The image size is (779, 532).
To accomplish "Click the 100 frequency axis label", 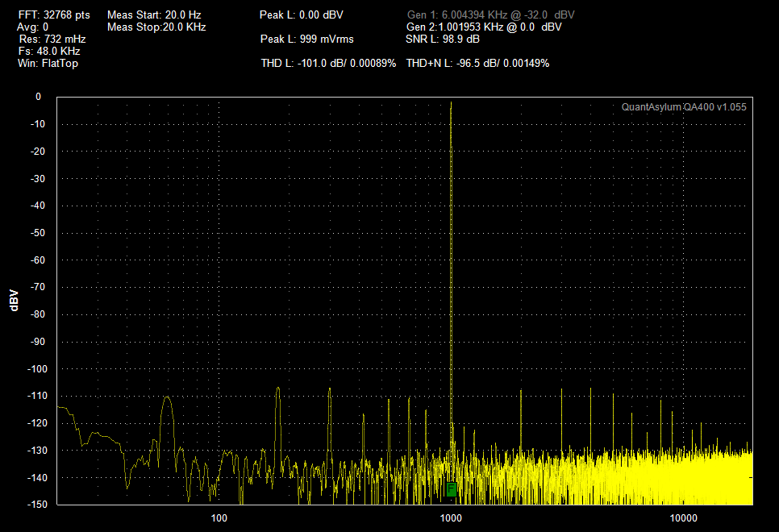I will coord(219,518).
